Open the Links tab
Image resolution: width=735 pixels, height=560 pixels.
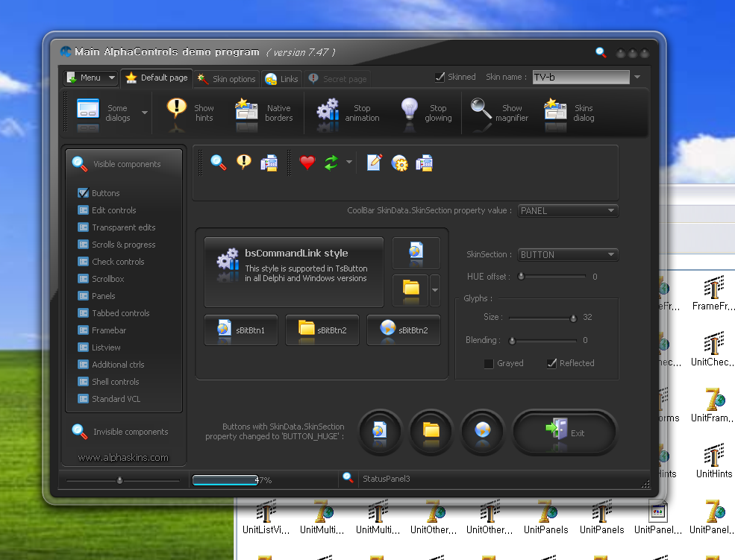281,79
